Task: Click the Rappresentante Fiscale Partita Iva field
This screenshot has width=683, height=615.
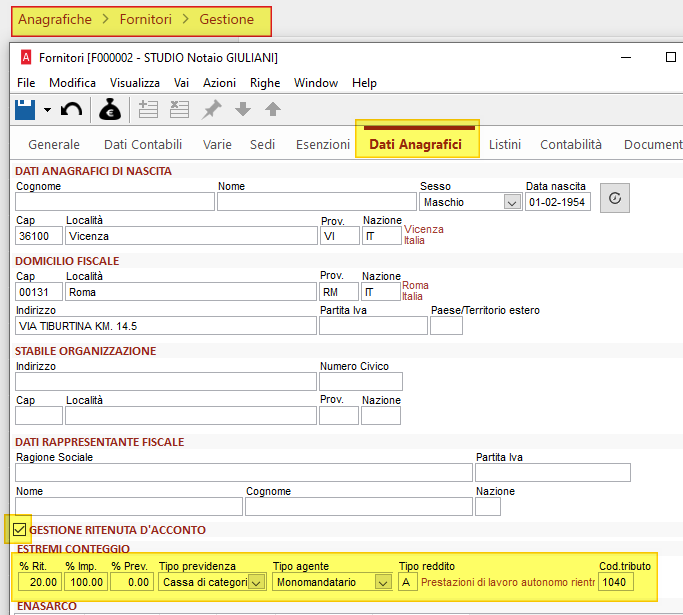Action: point(553,473)
